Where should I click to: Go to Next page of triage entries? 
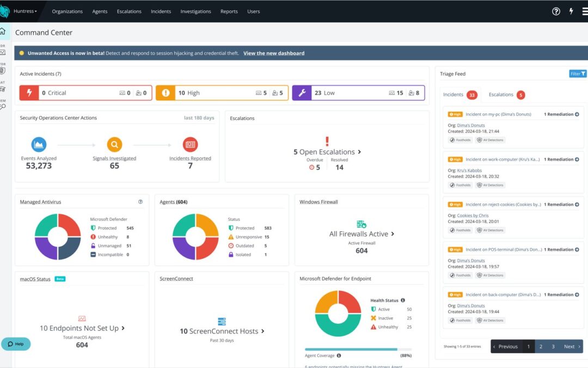[x=572, y=347]
